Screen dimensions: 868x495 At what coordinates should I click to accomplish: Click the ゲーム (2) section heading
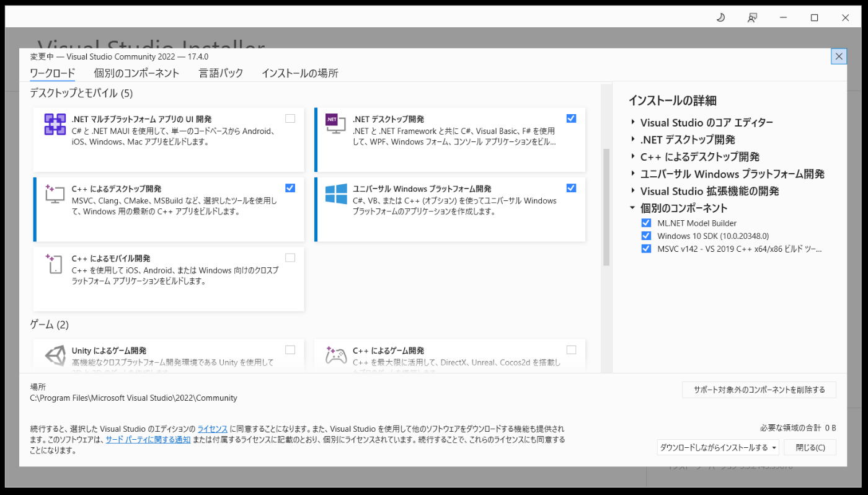tap(50, 324)
